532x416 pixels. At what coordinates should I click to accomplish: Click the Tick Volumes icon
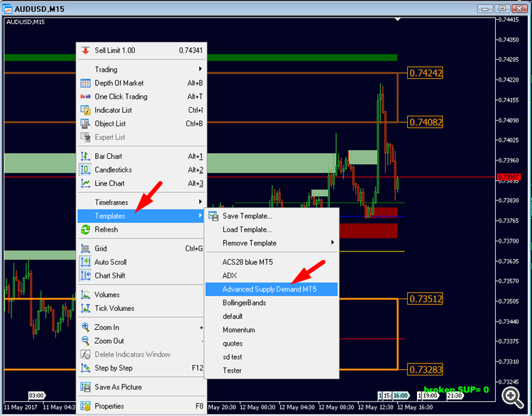[x=86, y=308]
